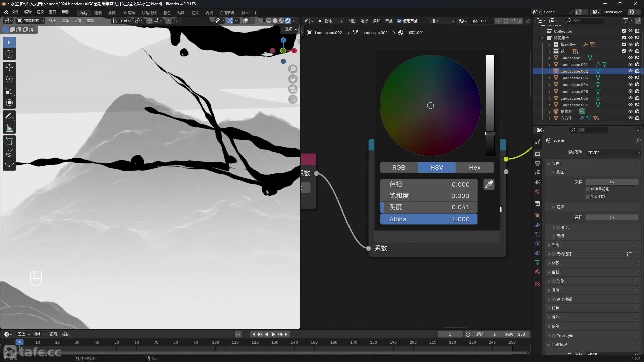The height and width of the screenshot is (362, 644).
Task: Toggle camera view icon in viewport
Action: pyautogui.click(x=293, y=89)
